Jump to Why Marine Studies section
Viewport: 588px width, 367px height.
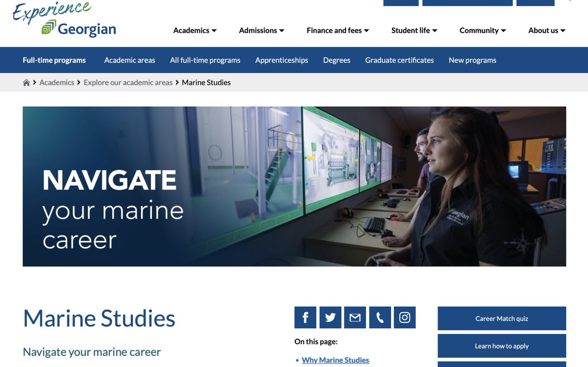click(x=336, y=360)
